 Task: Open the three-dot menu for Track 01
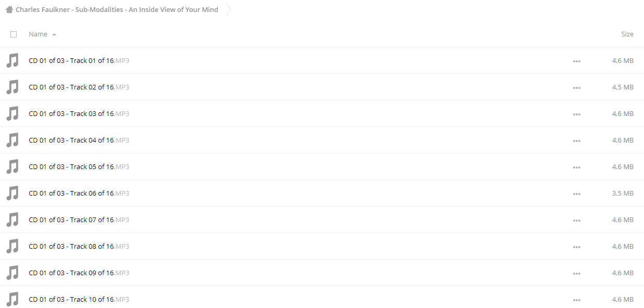point(576,61)
